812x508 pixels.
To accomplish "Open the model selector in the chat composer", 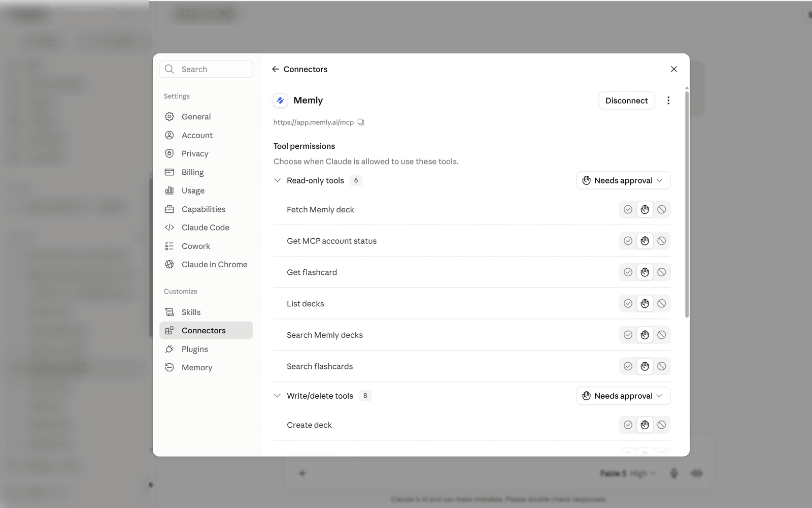I will [x=628, y=473].
